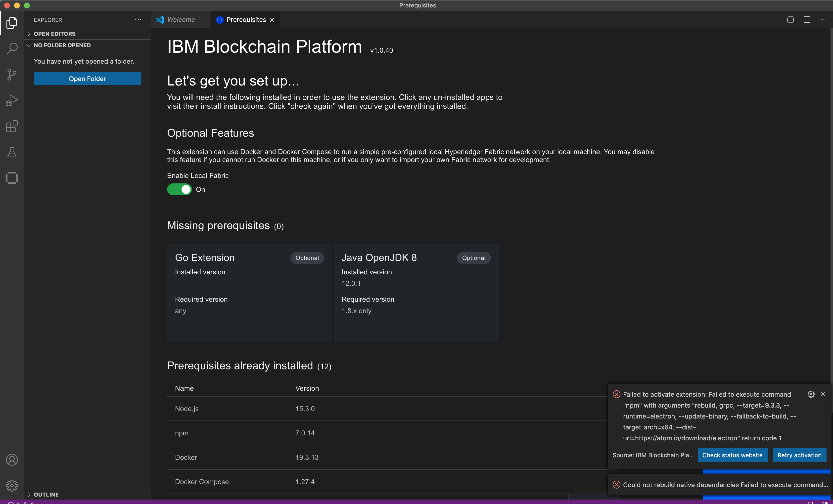Open the Accounts sidebar icon
833x504 pixels.
pyautogui.click(x=12, y=460)
